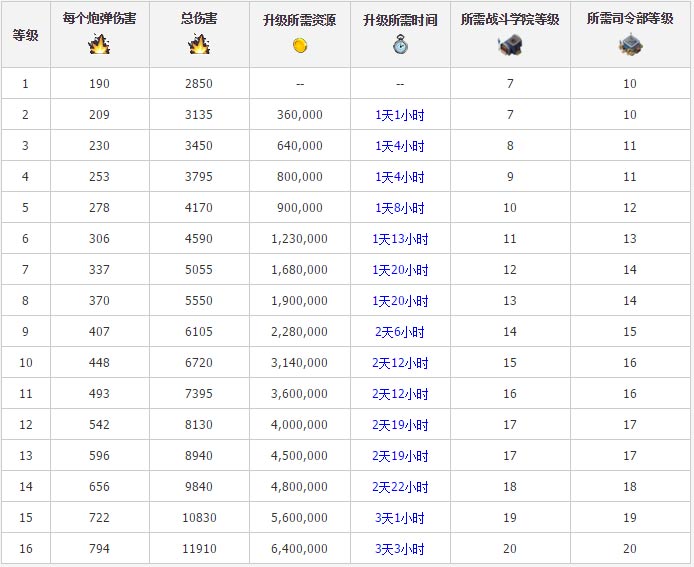Open the 1天1小时 upgrade time link
694x567 pixels.
[400, 115]
